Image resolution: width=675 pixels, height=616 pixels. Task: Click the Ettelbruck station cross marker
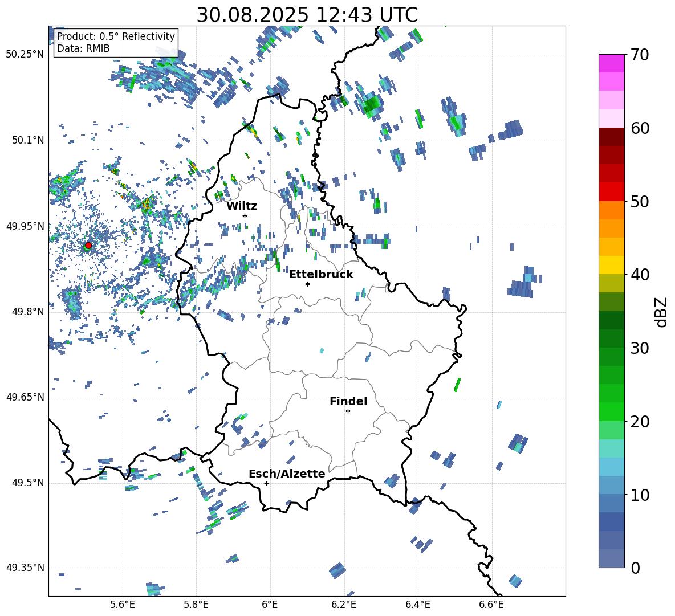click(x=307, y=284)
